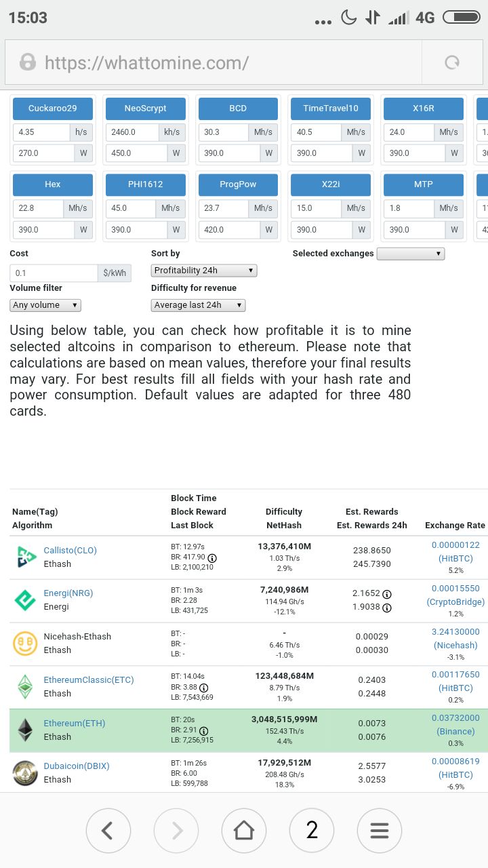Toggle the NeoScrypt algorithm button
The image size is (488, 868).
click(145, 108)
